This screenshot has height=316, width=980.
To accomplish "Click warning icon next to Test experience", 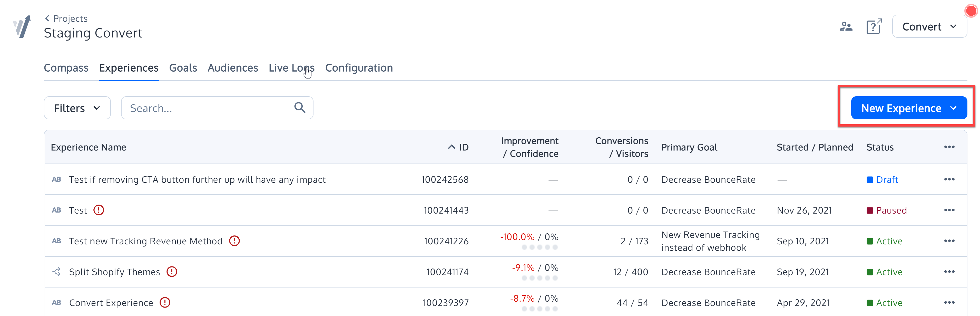I will point(99,210).
